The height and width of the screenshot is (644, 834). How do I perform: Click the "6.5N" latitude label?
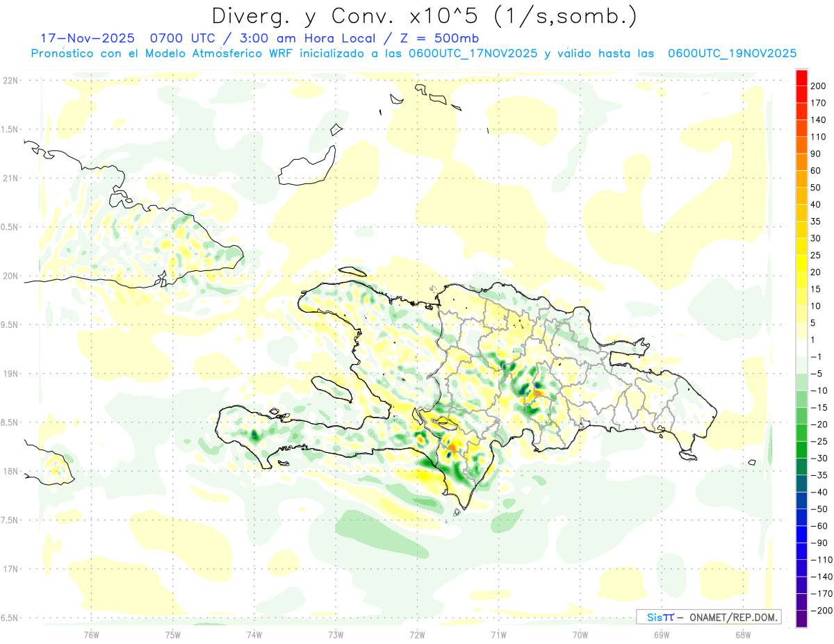coord(10,618)
